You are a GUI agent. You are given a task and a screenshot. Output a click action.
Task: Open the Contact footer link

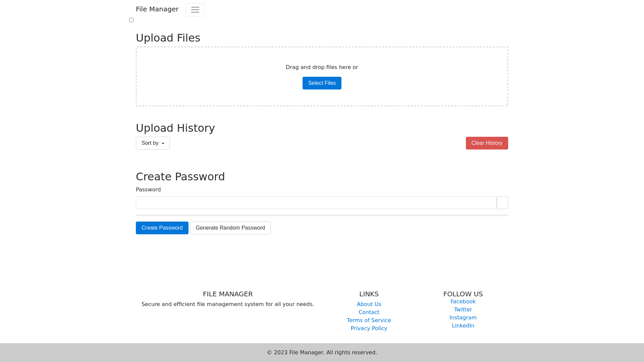(x=369, y=312)
